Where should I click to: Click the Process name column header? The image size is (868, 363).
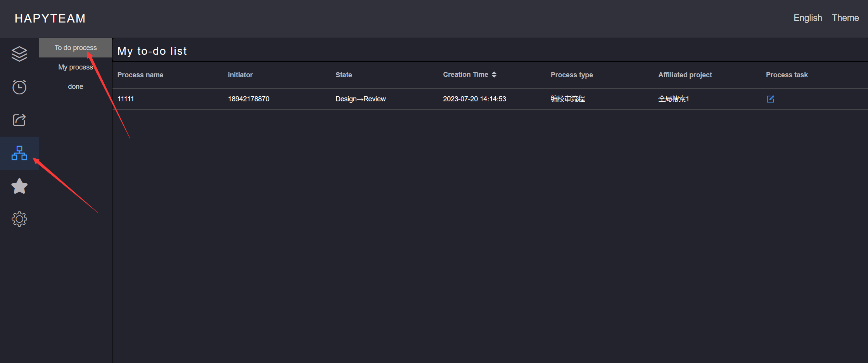(140, 75)
